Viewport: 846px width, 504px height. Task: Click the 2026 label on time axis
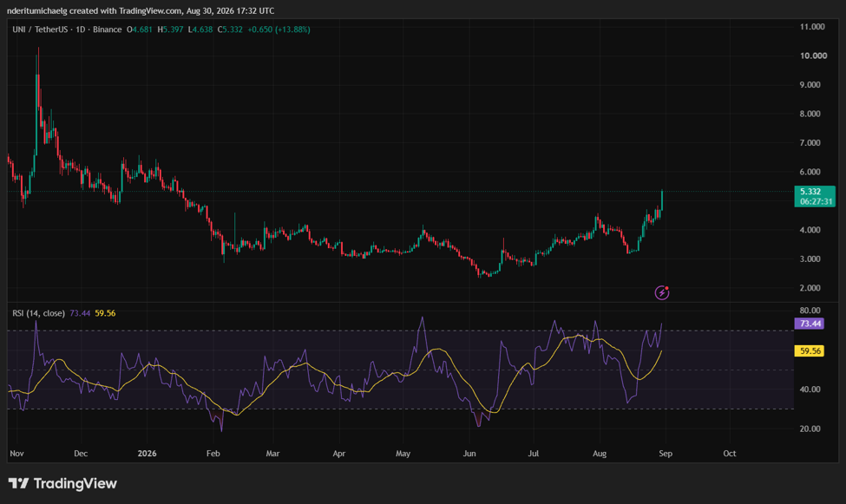pos(147,454)
